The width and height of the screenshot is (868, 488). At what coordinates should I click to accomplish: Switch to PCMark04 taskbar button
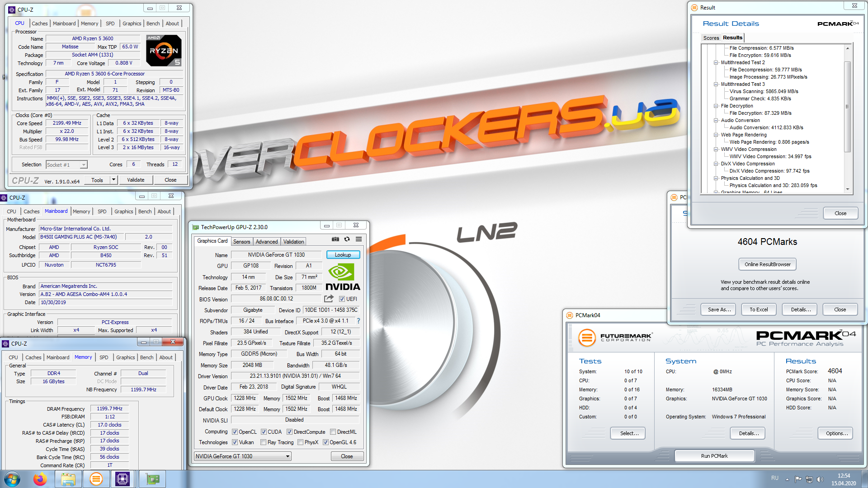coord(96,479)
